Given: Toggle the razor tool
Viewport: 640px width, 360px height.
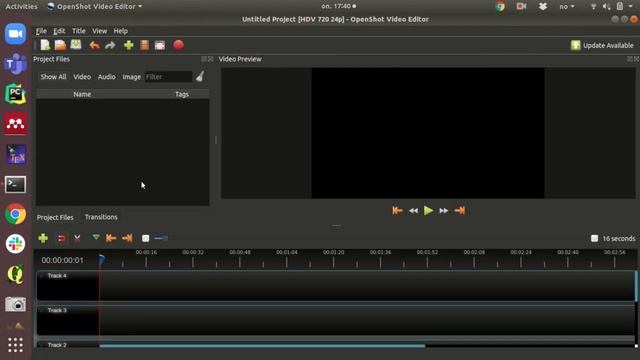Looking at the screenshot, I should point(77,238).
